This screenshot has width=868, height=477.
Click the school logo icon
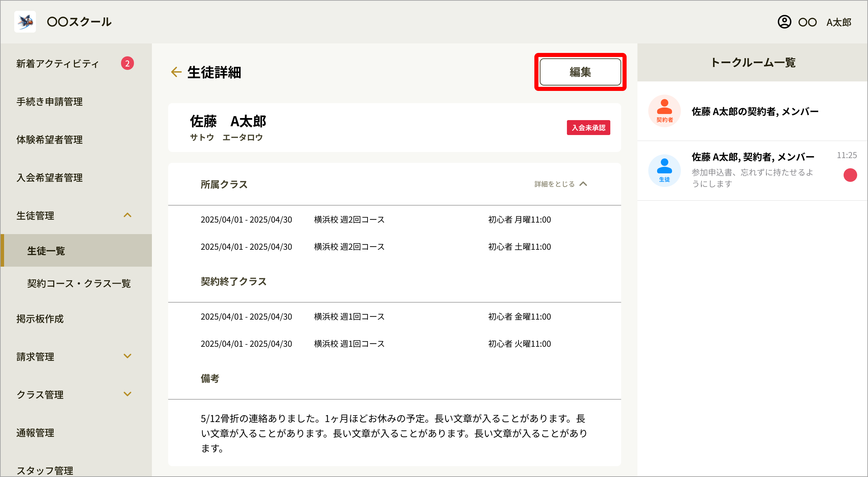(x=25, y=22)
